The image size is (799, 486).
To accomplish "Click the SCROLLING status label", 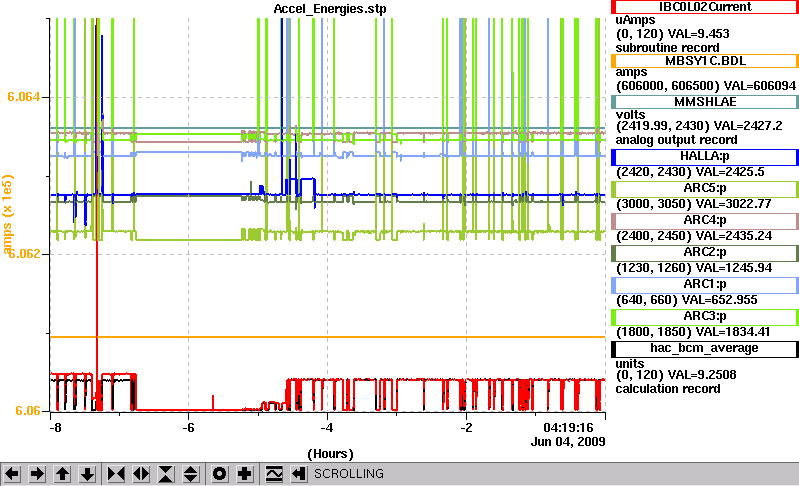I will [x=349, y=474].
